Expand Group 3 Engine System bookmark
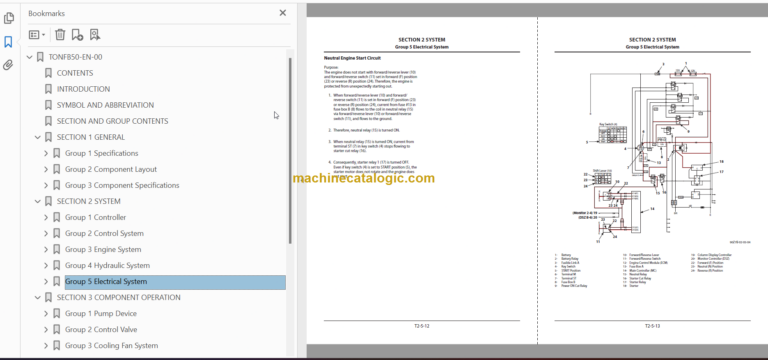 tap(46, 249)
